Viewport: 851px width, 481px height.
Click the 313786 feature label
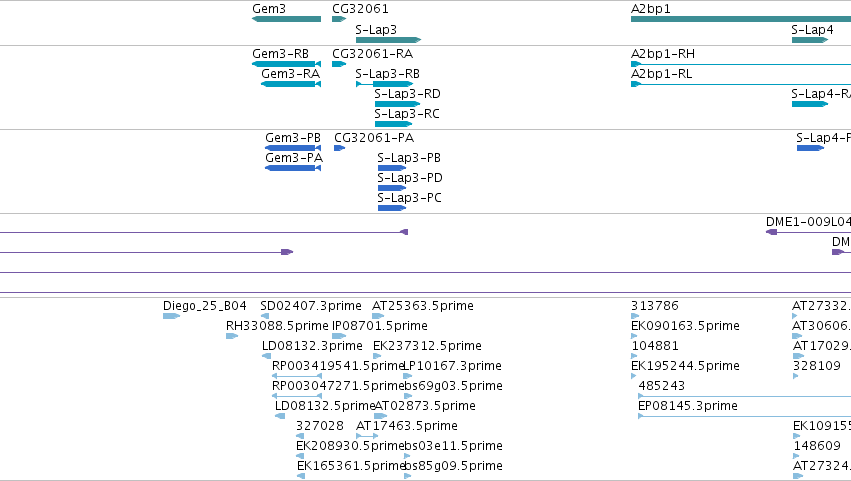[655, 306]
